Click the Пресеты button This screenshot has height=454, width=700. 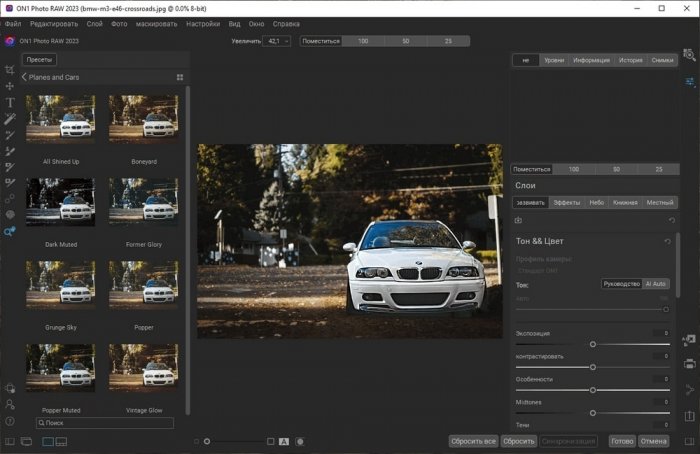(39, 60)
